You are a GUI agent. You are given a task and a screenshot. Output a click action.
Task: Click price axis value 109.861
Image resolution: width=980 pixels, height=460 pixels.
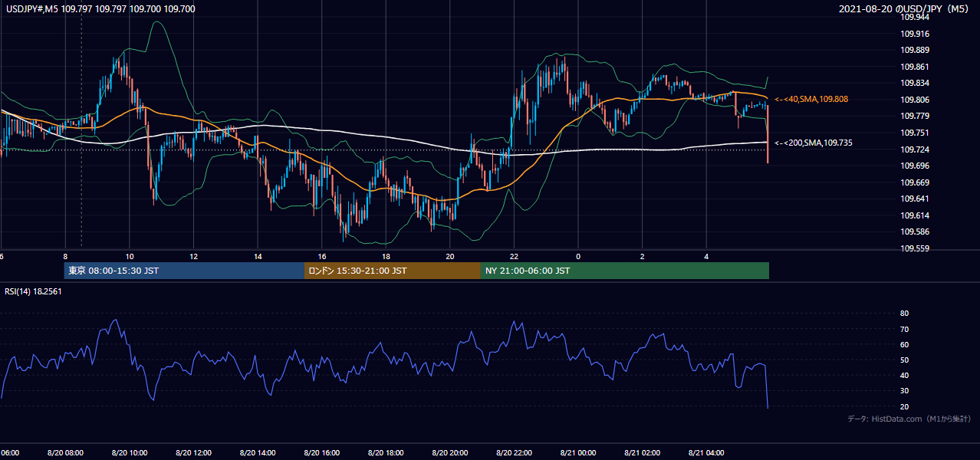(x=916, y=67)
